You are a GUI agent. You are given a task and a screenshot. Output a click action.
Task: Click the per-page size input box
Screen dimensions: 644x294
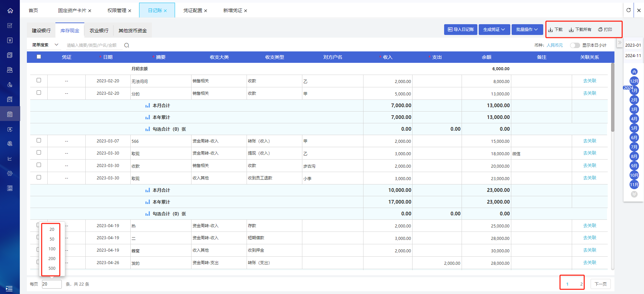coord(52,284)
